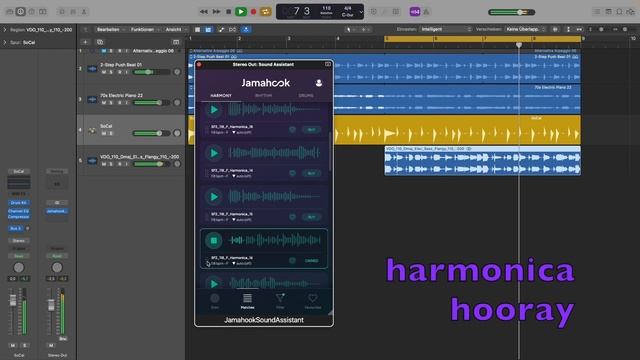Screen dimensions: 640x360
Task: Click the Rewind transport button
Action: point(203,12)
